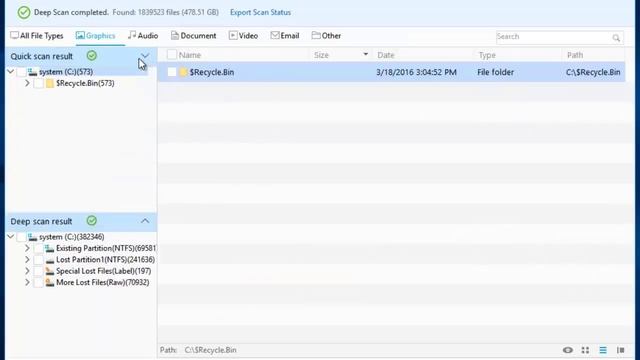640x360 pixels.
Task: Select the Email filter tab
Action: (x=285, y=36)
